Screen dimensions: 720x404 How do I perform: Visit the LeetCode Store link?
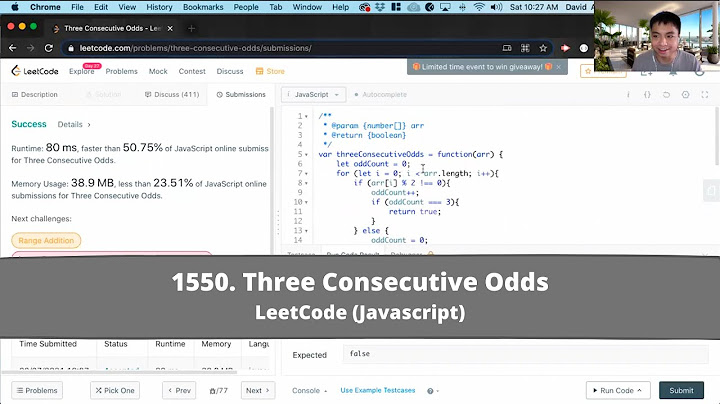(270, 71)
